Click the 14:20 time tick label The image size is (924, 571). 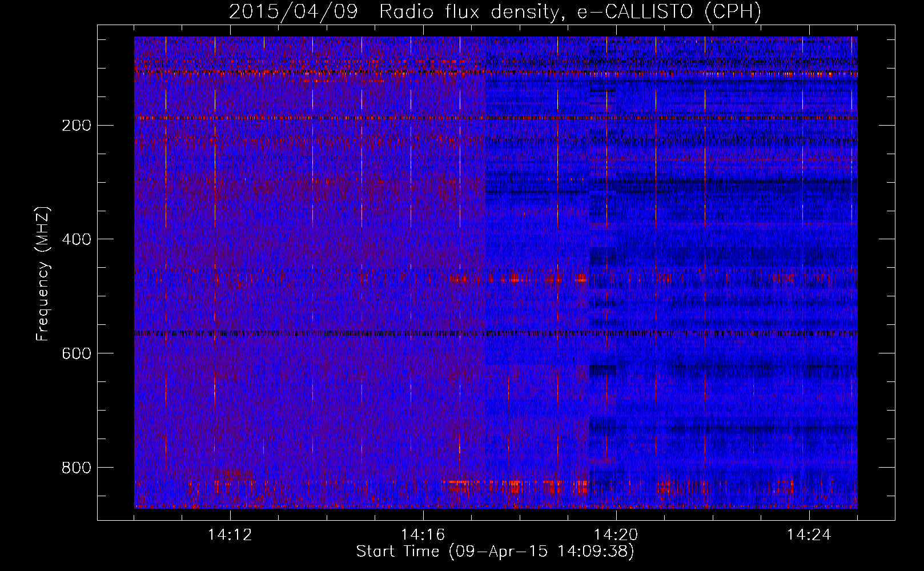click(616, 535)
